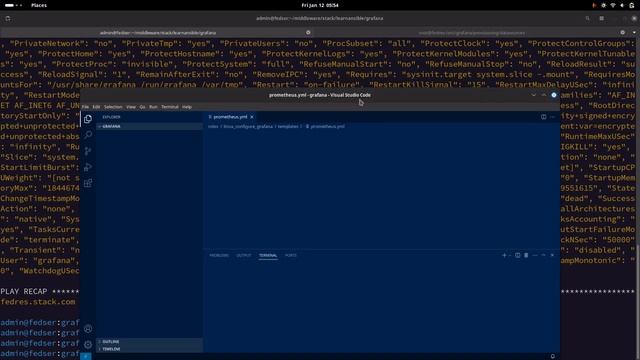Close the prometheus.yml editor tab
The height and width of the screenshot is (360, 640).
pos(252,117)
